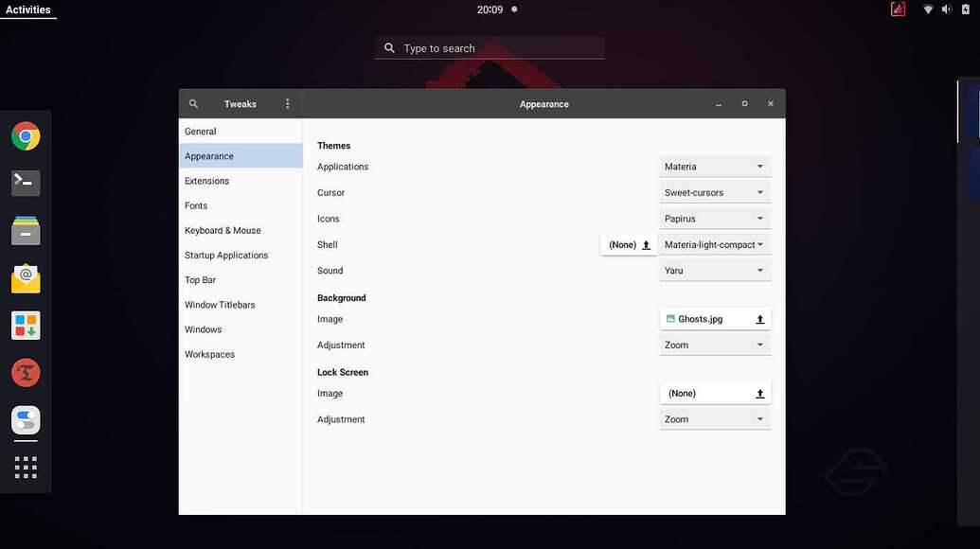Click the red tray indicator icon

click(899, 9)
